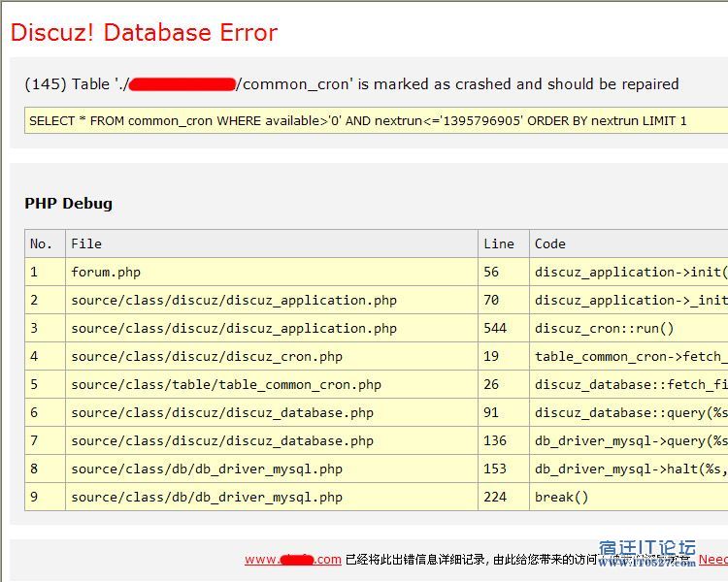
Task: Click the 'discuz_cron::run()' code cell
Action: [x=629, y=328]
